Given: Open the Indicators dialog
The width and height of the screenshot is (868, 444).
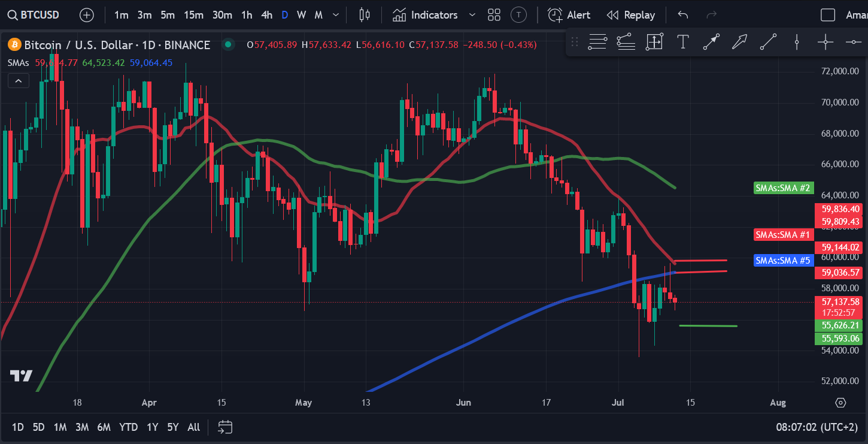Looking at the screenshot, I should [x=426, y=15].
